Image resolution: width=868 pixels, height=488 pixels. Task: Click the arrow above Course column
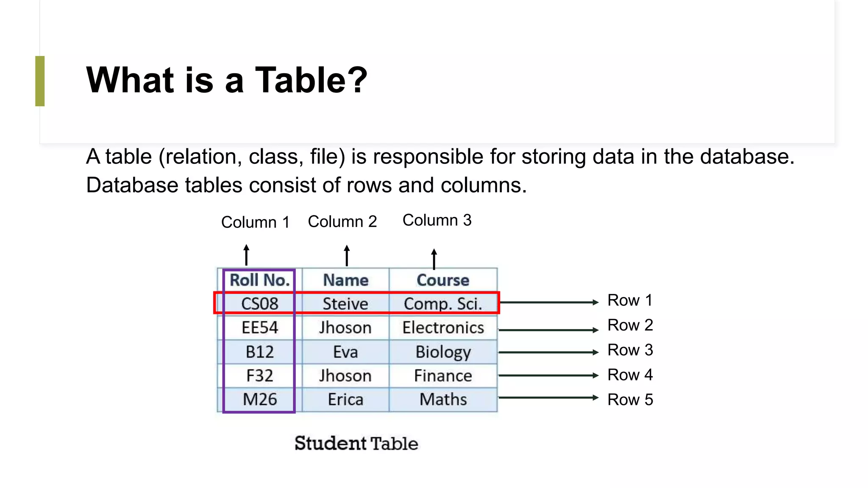pos(434,259)
